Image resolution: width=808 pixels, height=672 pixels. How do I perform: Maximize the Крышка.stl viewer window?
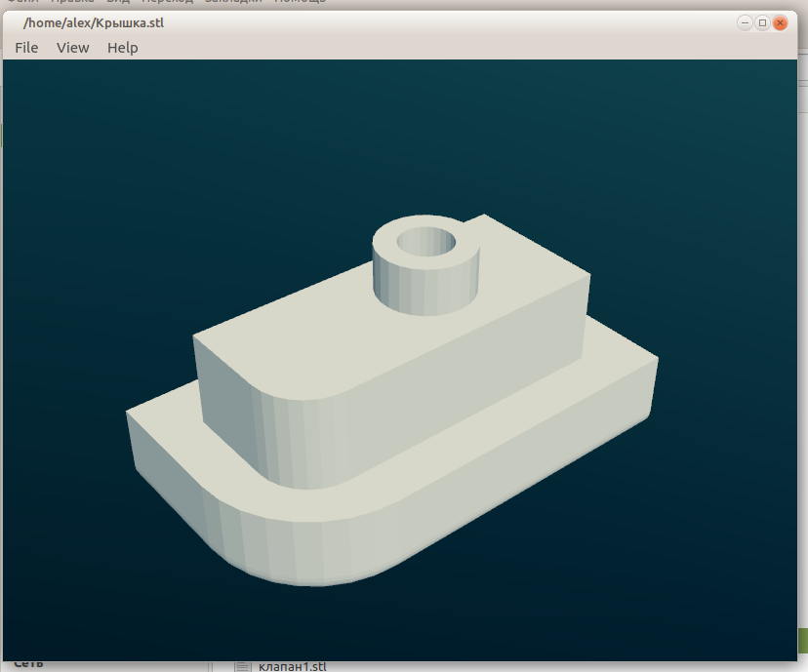(763, 23)
